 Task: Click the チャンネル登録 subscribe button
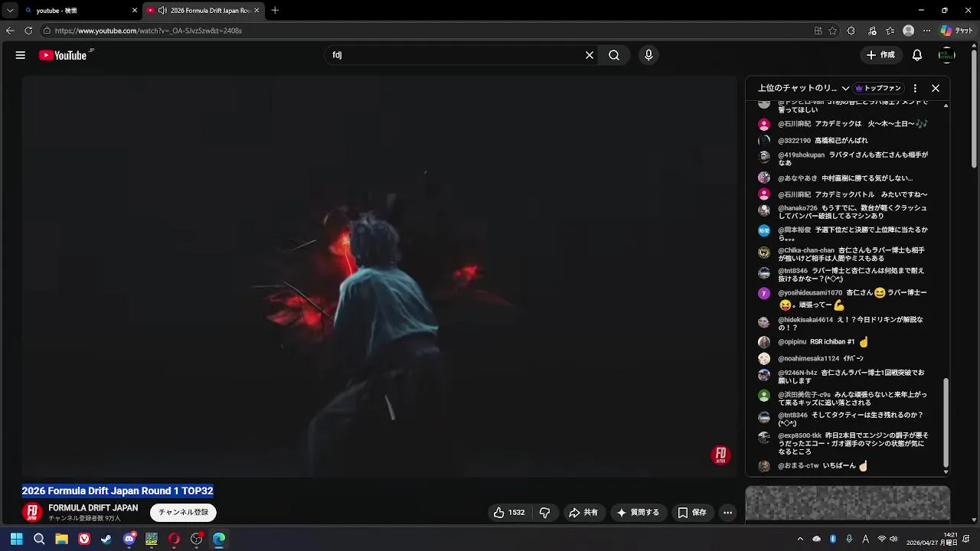(x=183, y=512)
